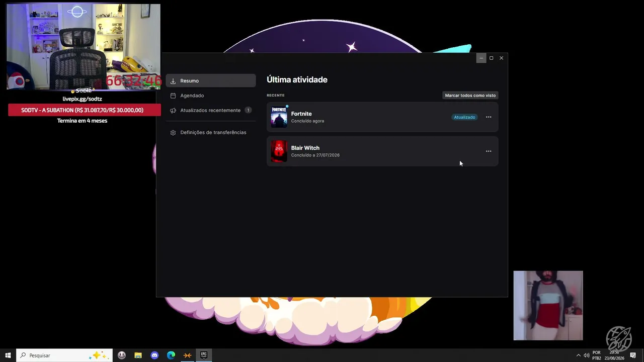Click the volume speaker tray icon
The width and height of the screenshot is (644, 362).
[587, 355]
